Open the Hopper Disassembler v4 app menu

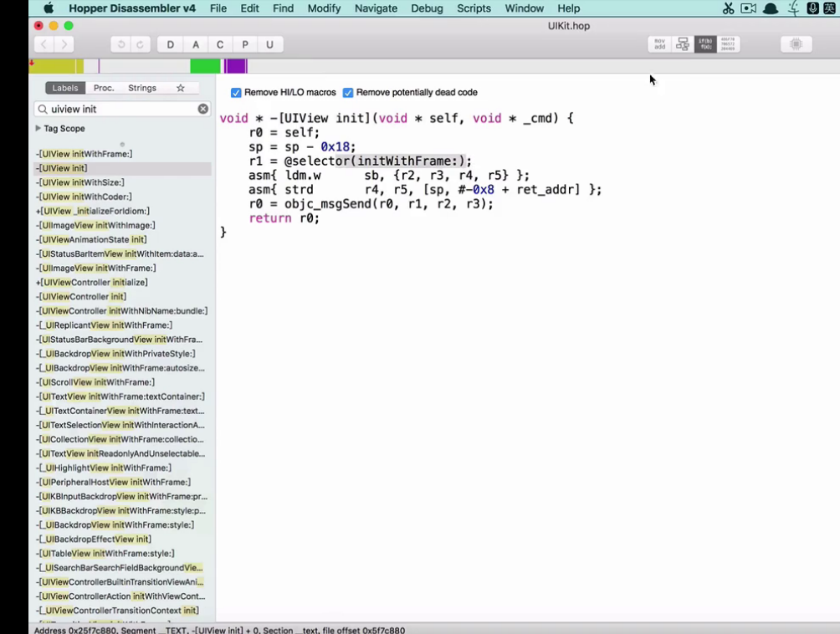[x=132, y=8]
